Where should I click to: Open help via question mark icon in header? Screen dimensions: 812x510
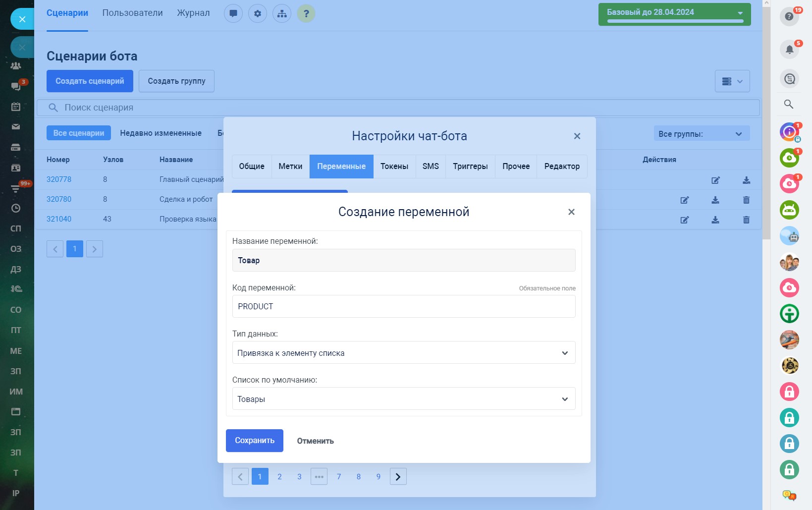[x=306, y=14]
